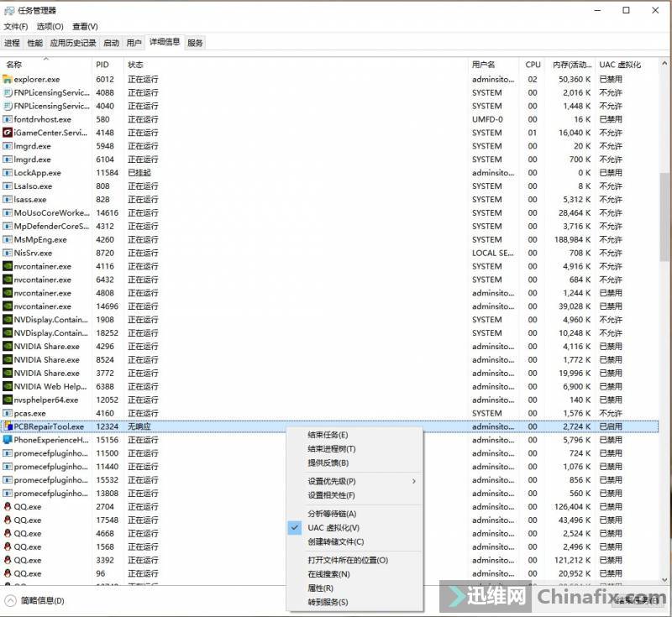The height and width of the screenshot is (617, 672).
Task: Select 分析等待链(A) in context menu
Action: pyautogui.click(x=354, y=514)
